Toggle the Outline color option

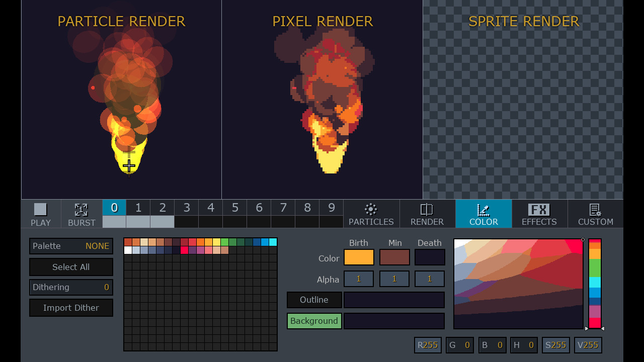click(314, 300)
